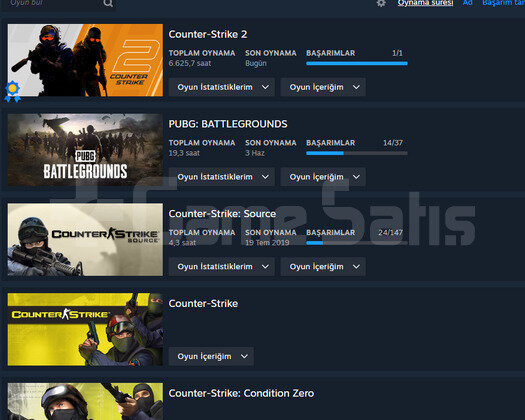Sort games by Oynama süresi
The image size is (525, 420).
[x=425, y=3]
